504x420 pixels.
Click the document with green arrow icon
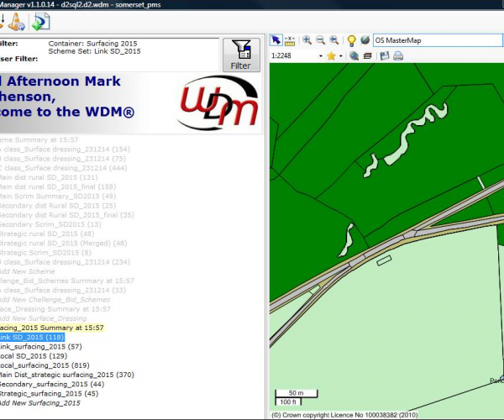click(x=40, y=22)
